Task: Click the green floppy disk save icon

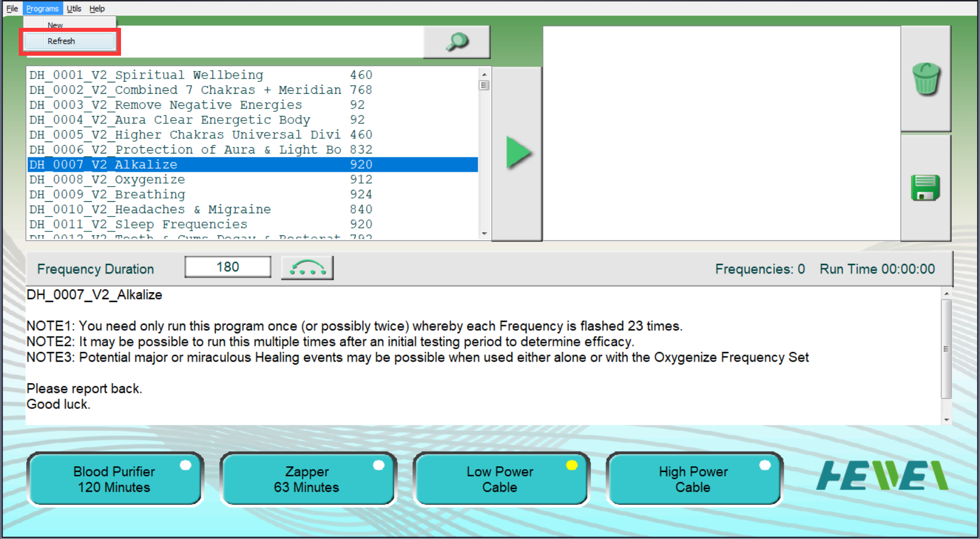Action: tap(925, 188)
